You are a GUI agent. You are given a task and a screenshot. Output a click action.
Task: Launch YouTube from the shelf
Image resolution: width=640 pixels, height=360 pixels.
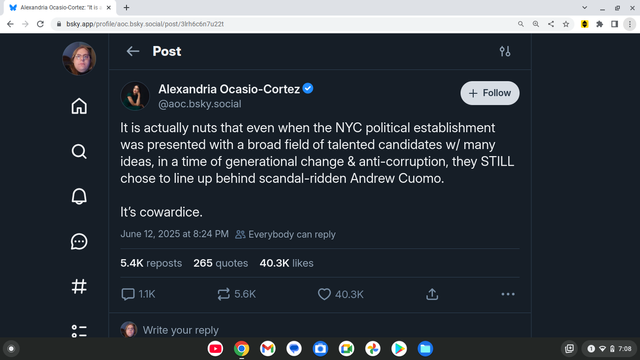[215, 349]
